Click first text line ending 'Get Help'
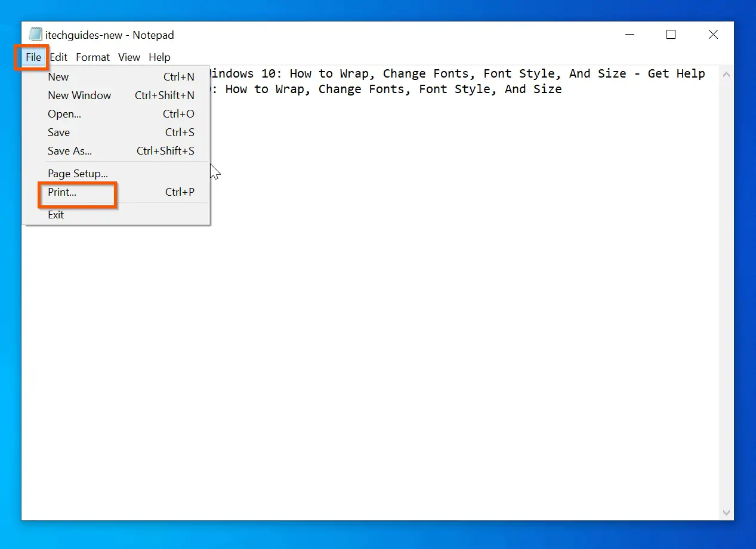756x549 pixels. pyautogui.click(x=458, y=74)
